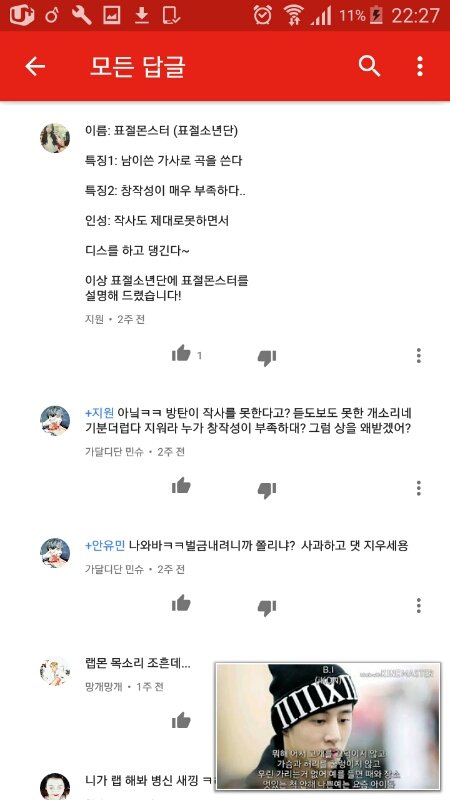The image size is (450, 800).
Task: Open three-dot menu on the +안유민 reply
Action: (x=419, y=606)
